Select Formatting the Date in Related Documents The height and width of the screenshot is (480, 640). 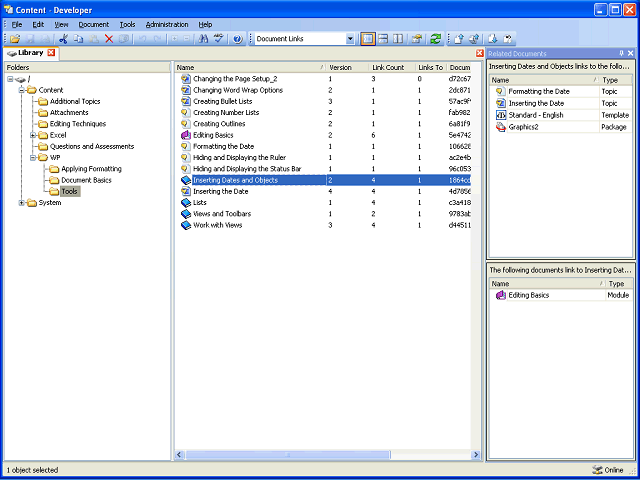561,91
